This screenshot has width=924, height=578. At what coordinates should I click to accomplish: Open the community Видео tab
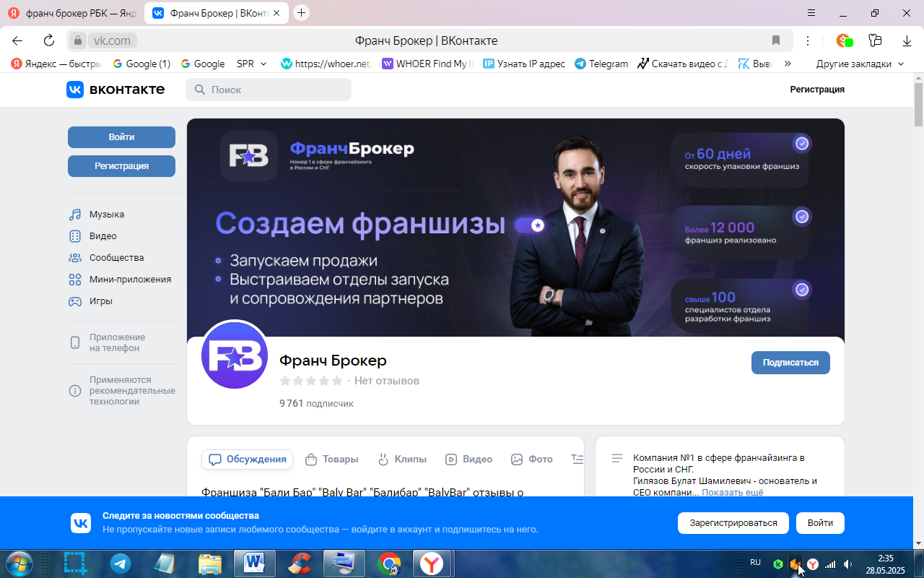(469, 460)
